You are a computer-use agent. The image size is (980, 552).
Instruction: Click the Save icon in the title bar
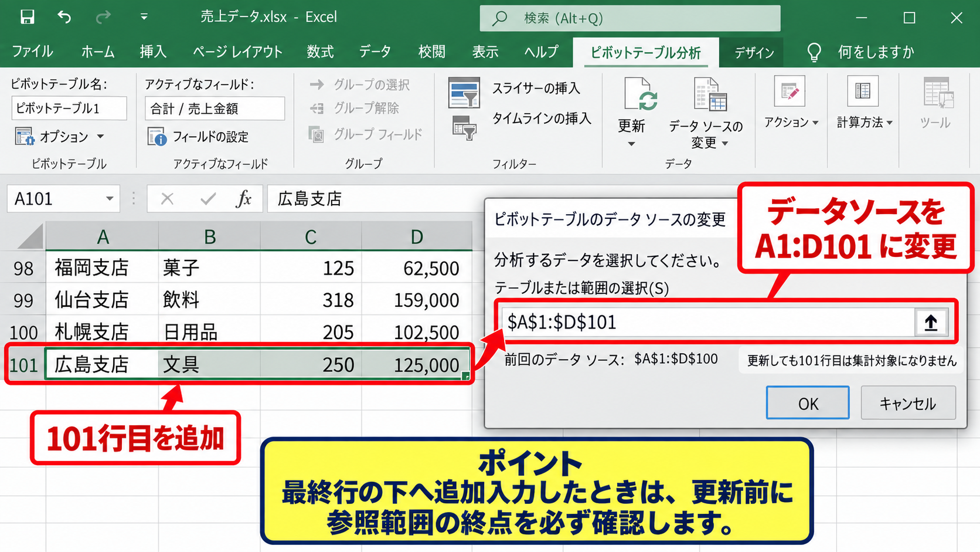(x=27, y=17)
